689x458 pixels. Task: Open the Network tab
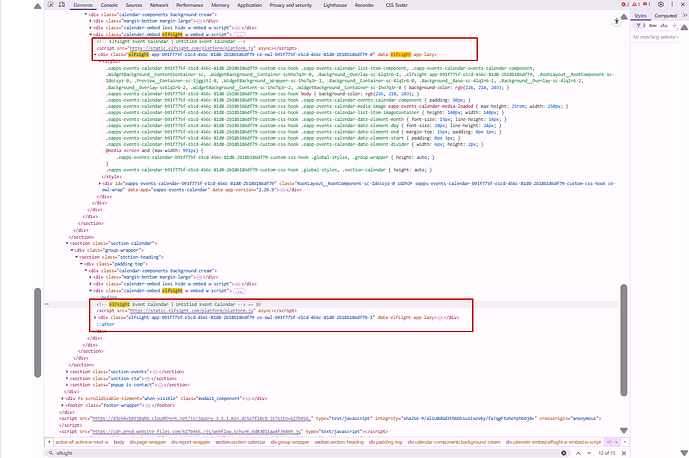coord(159,5)
